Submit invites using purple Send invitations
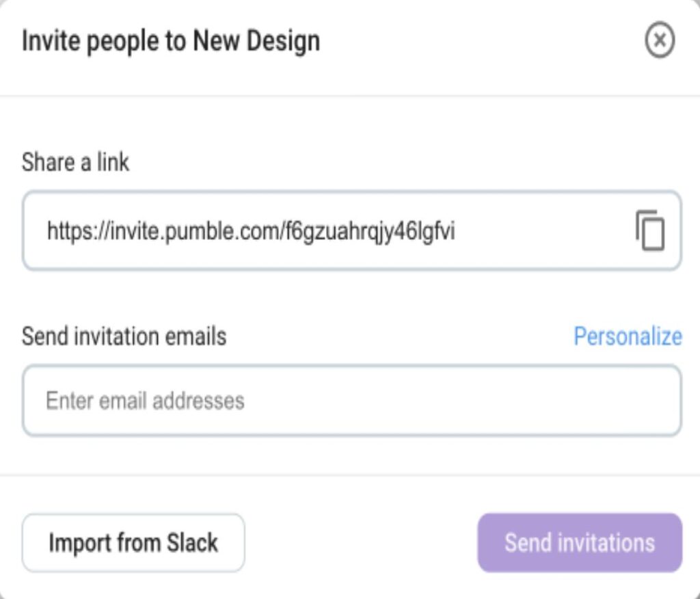 [x=580, y=543]
